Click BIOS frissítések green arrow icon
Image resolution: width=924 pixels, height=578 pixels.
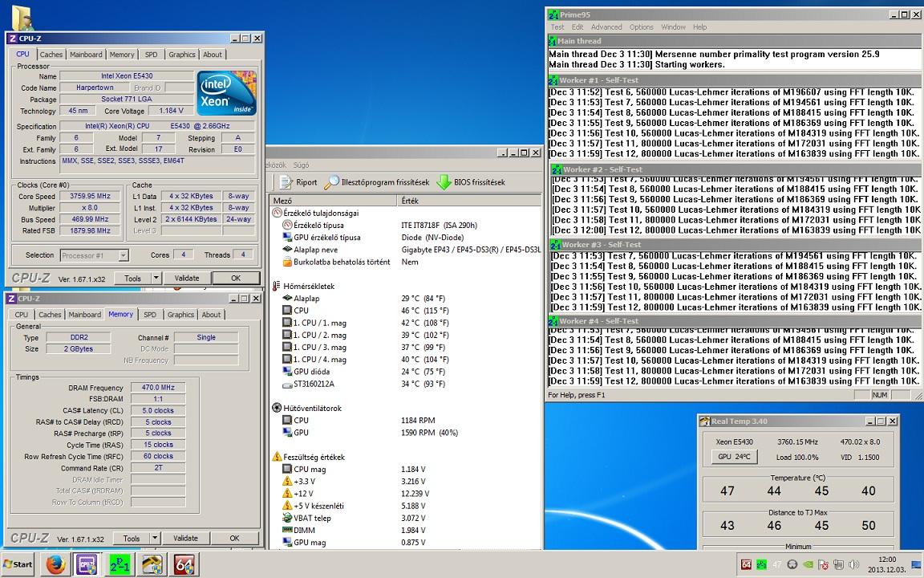point(444,182)
